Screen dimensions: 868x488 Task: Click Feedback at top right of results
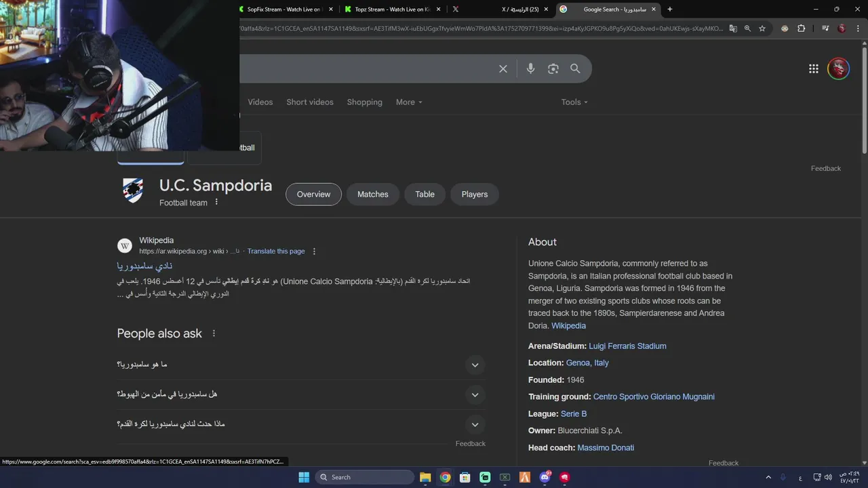[x=826, y=169]
